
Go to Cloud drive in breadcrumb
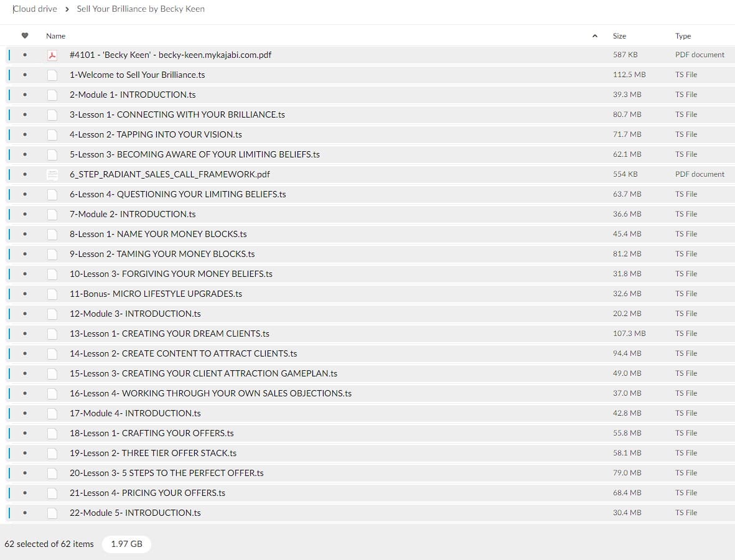[35, 9]
